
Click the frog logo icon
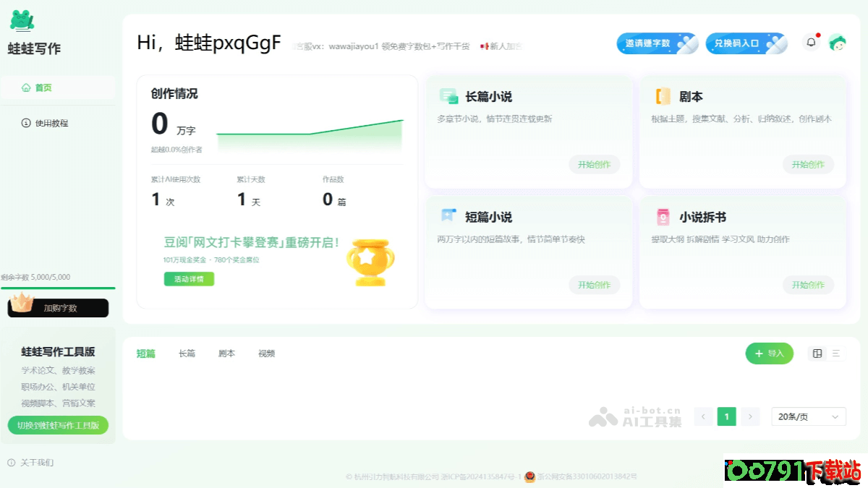coord(22,21)
